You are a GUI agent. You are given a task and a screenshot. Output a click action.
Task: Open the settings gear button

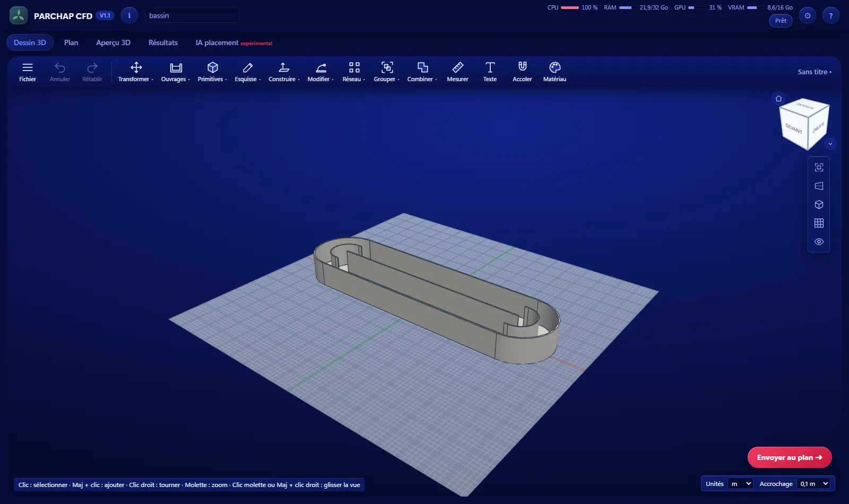[808, 15]
